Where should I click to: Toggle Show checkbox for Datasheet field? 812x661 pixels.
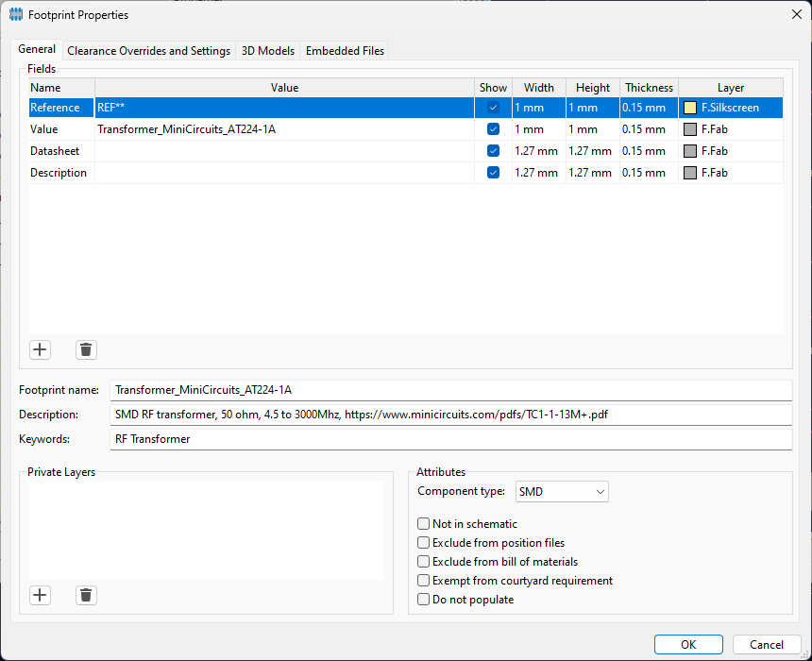click(x=493, y=151)
